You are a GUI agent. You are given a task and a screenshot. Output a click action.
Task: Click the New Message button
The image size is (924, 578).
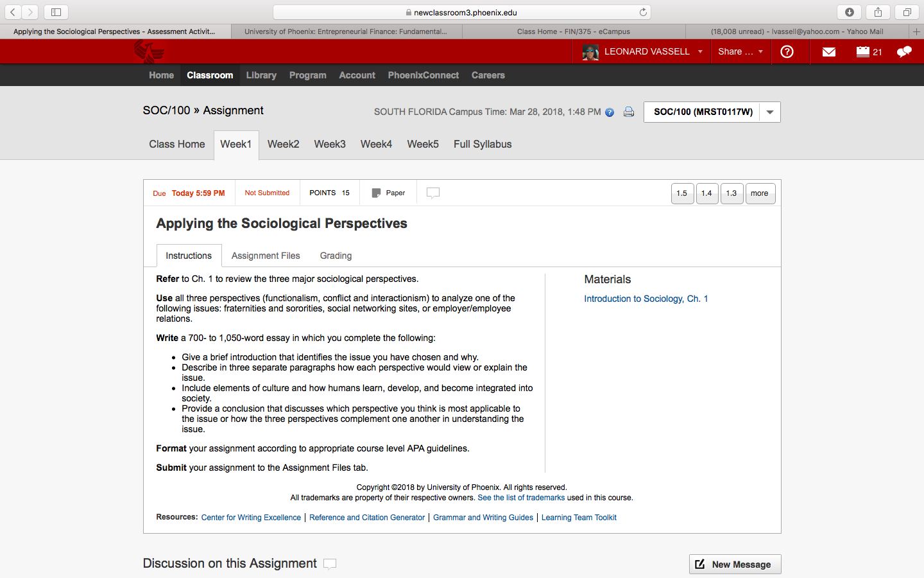pos(735,565)
